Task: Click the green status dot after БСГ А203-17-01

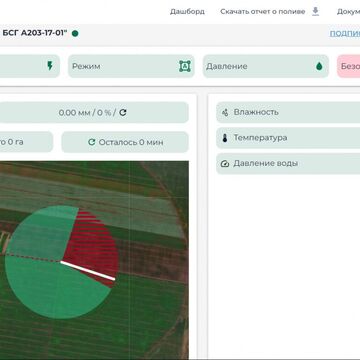Action: tap(75, 33)
